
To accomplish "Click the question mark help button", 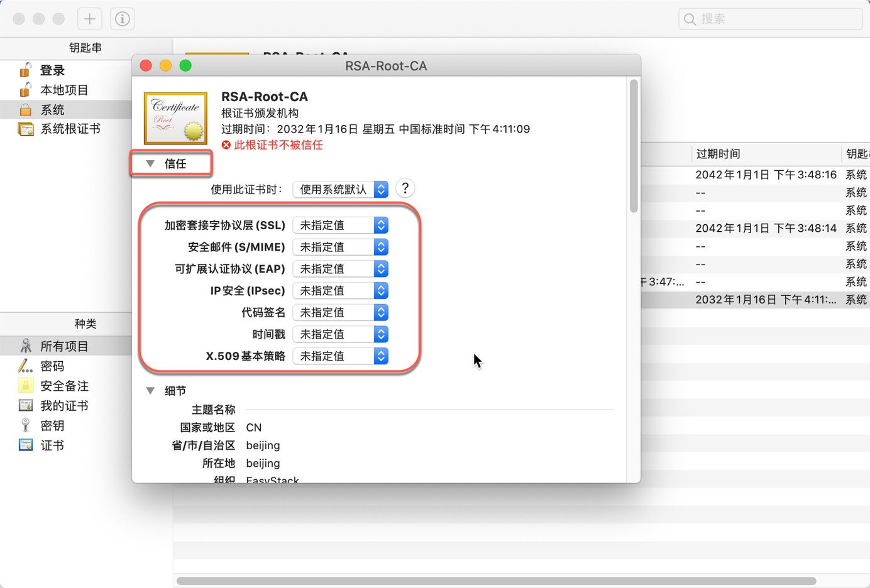I will [405, 188].
